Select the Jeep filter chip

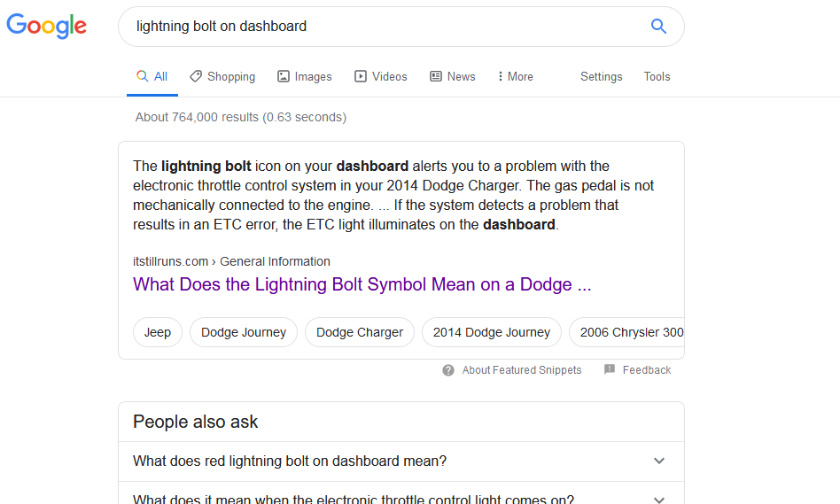pos(158,332)
